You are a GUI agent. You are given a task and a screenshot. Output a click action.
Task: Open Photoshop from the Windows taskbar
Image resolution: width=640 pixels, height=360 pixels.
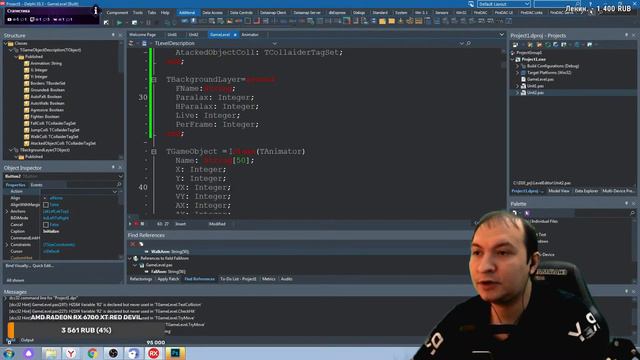175,353
